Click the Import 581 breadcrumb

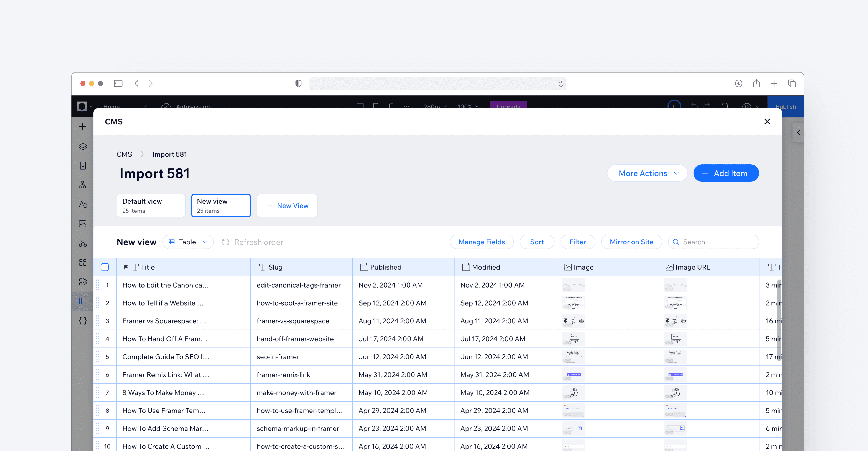[x=169, y=154]
